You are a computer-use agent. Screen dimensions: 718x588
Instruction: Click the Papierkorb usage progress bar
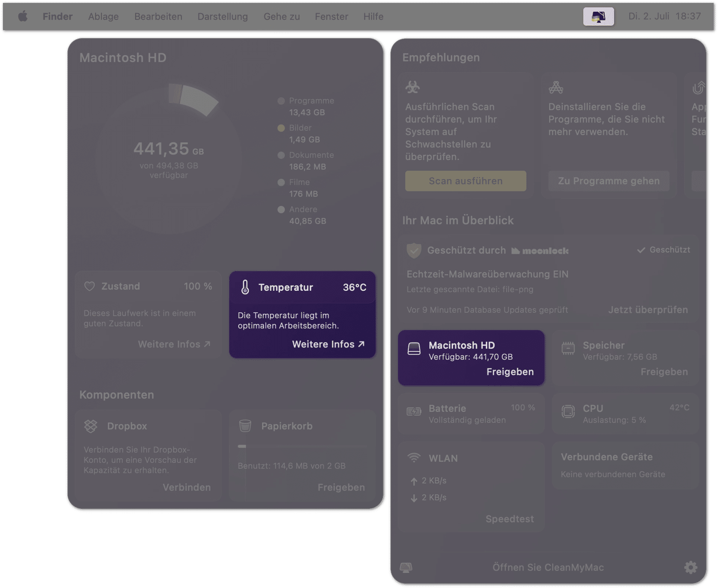tap(302, 446)
